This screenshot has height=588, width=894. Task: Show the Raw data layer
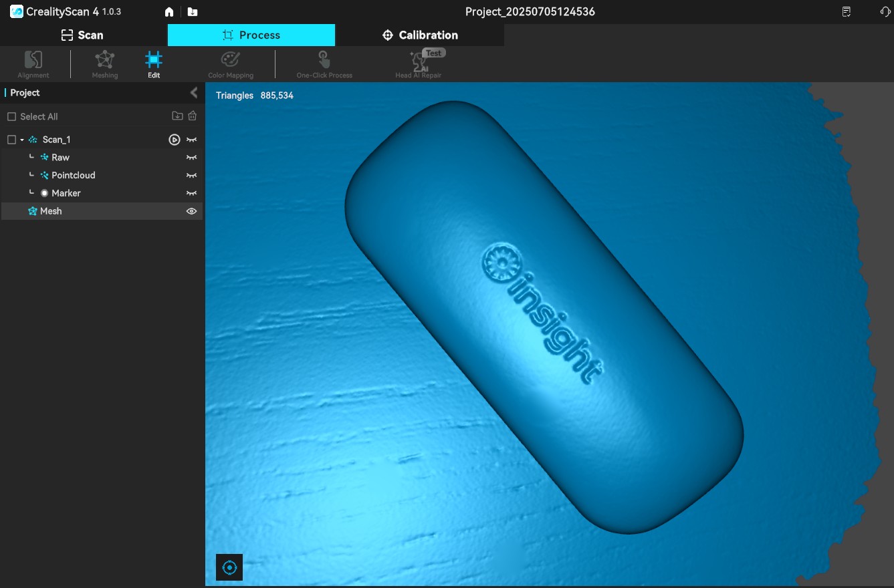(191, 158)
